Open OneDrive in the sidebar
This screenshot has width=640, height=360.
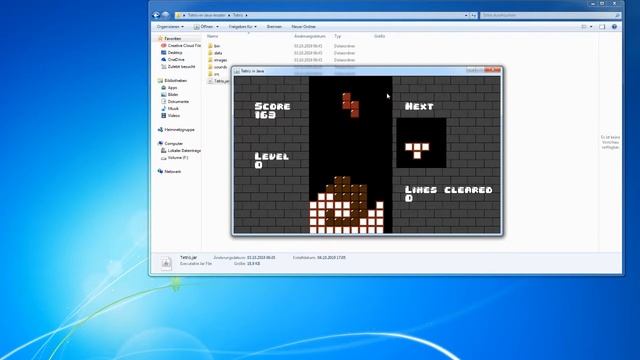(x=173, y=59)
